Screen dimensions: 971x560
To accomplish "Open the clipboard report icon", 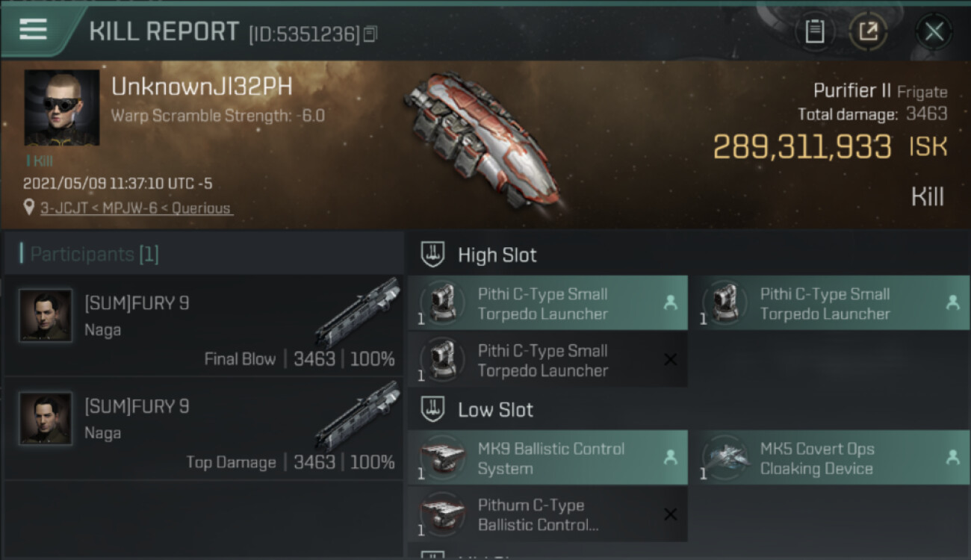I will [814, 32].
